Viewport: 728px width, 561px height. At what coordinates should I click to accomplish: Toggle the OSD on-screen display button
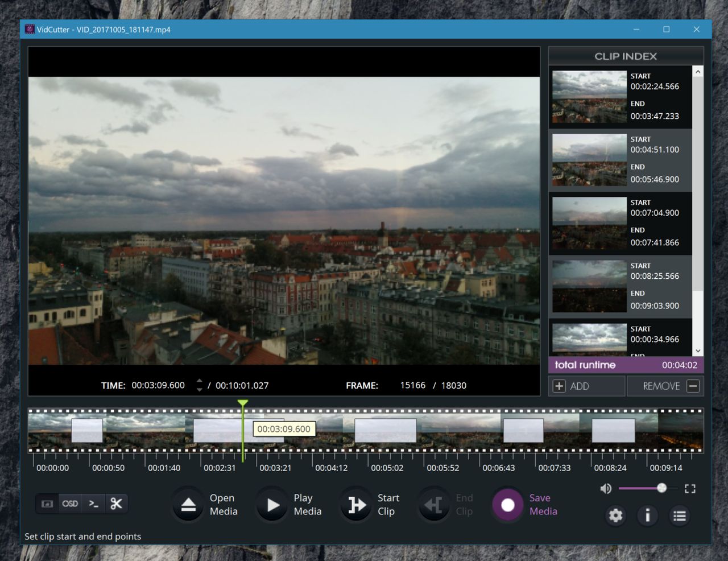click(70, 504)
